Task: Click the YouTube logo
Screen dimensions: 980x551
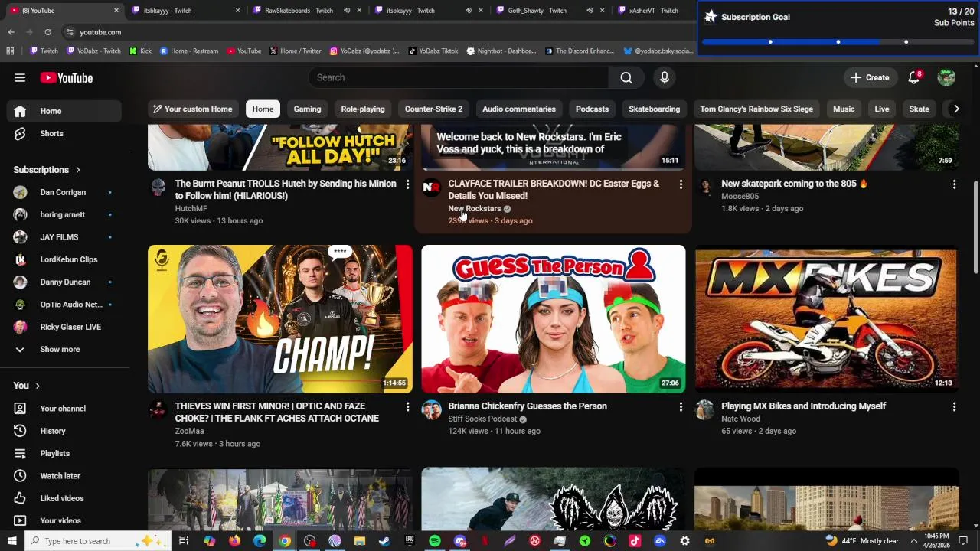Action: pos(67,77)
